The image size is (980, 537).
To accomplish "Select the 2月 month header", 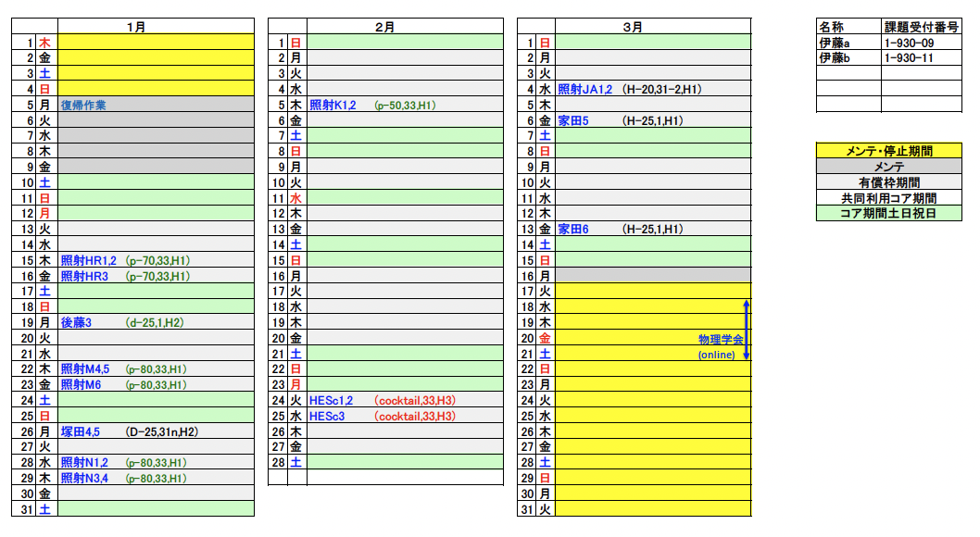I will (x=384, y=27).
